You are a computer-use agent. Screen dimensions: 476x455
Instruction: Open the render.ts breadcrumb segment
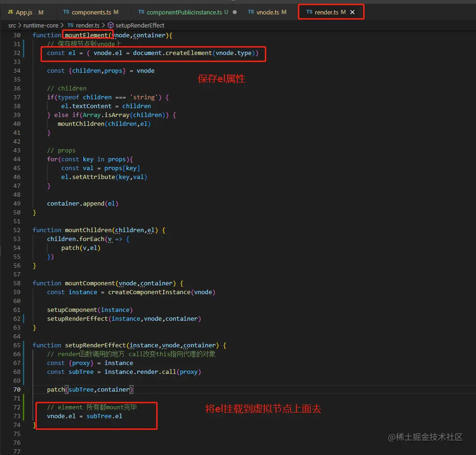(x=88, y=25)
